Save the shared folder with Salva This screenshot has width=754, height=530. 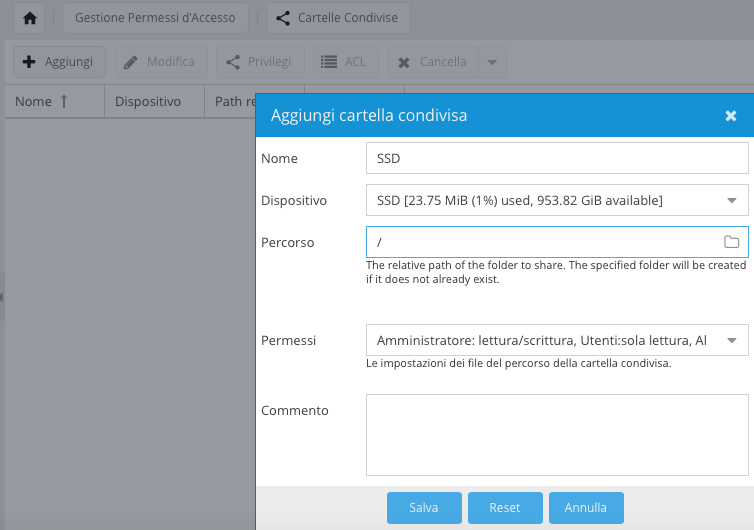pos(424,507)
